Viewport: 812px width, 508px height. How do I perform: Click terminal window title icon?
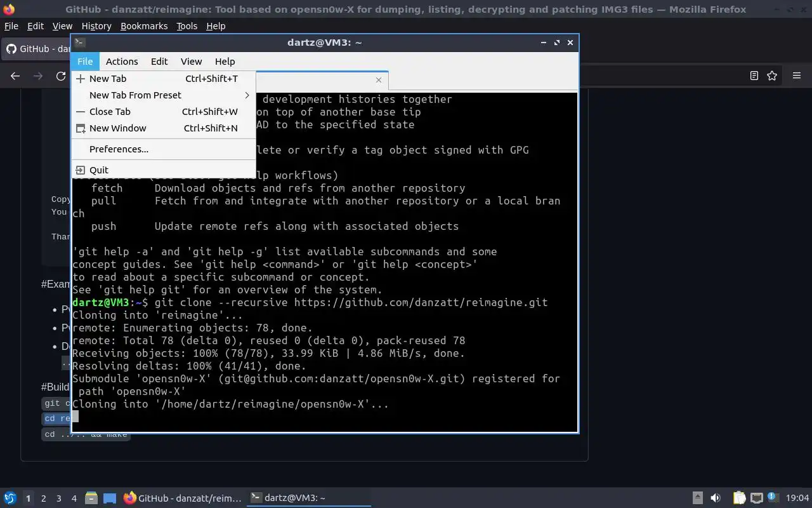pos(79,43)
